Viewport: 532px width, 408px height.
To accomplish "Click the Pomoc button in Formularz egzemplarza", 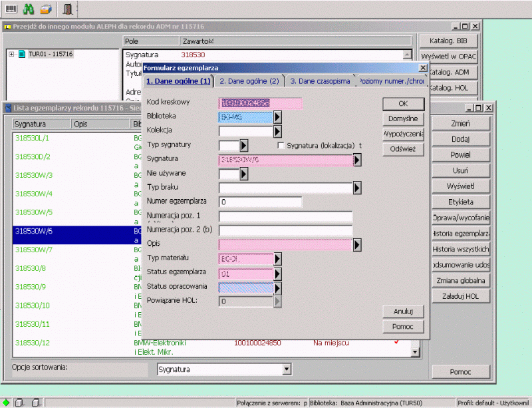I will (x=403, y=327).
